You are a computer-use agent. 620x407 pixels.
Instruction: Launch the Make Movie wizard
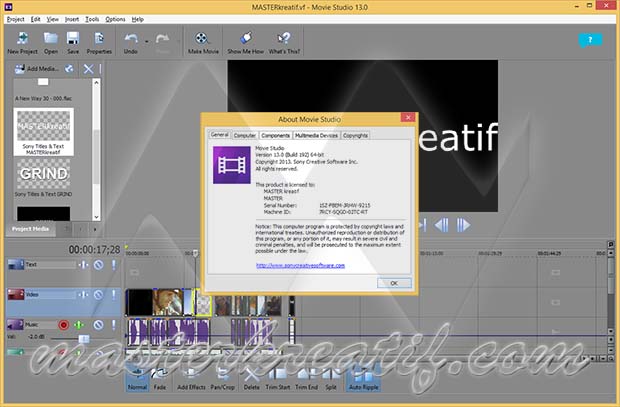pos(203,43)
